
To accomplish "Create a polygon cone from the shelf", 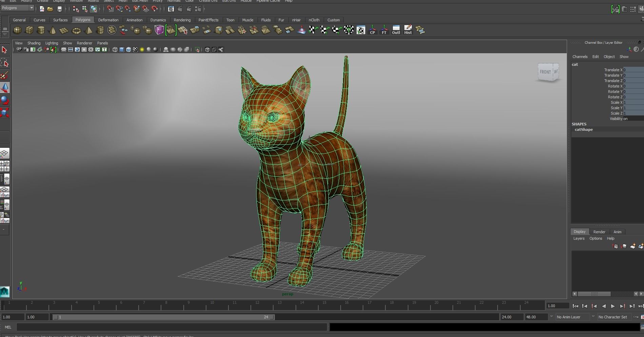I will coord(53,31).
